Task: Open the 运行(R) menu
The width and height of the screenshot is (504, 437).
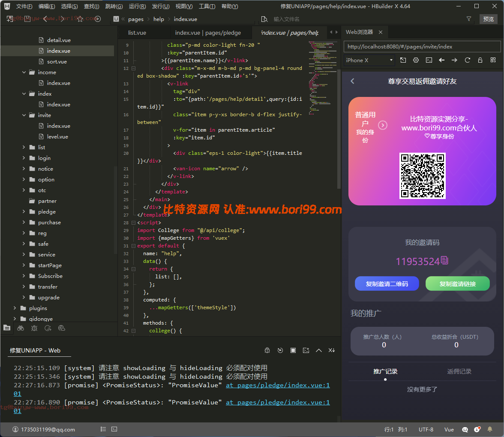Action: click(137, 6)
